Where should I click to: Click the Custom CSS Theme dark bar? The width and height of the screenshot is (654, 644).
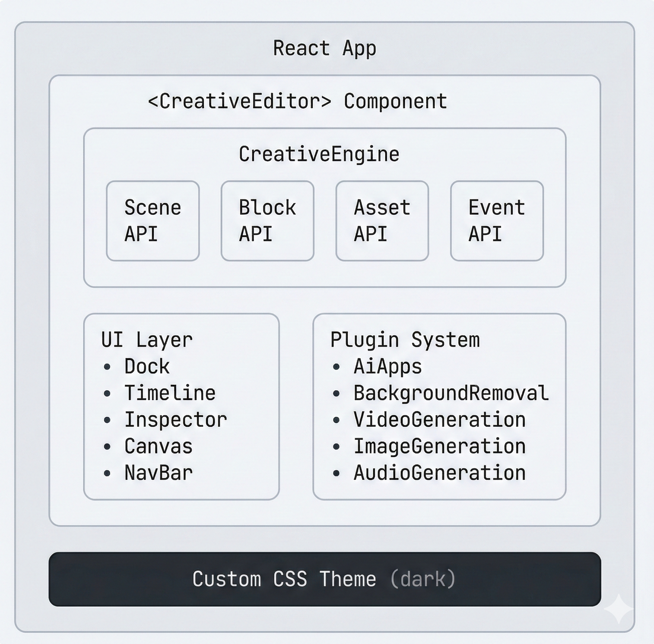[324, 579]
